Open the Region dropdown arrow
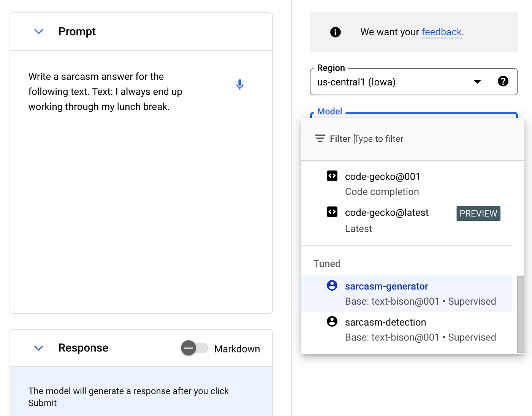Screen dimensions: 532x416 coord(478,82)
